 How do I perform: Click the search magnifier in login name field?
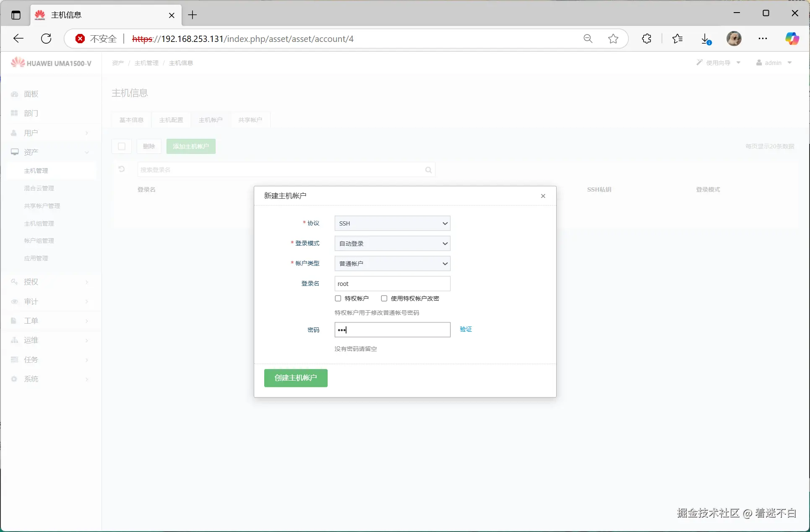pos(428,170)
